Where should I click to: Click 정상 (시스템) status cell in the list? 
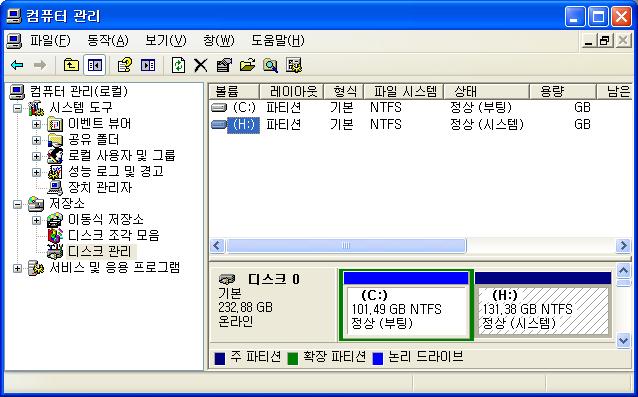(487, 124)
